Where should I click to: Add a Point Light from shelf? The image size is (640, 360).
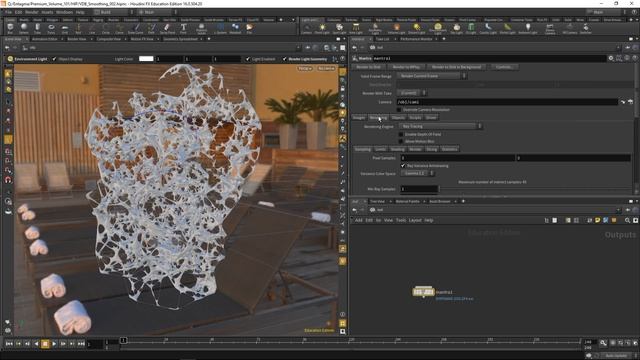pyautogui.click(x=322, y=28)
